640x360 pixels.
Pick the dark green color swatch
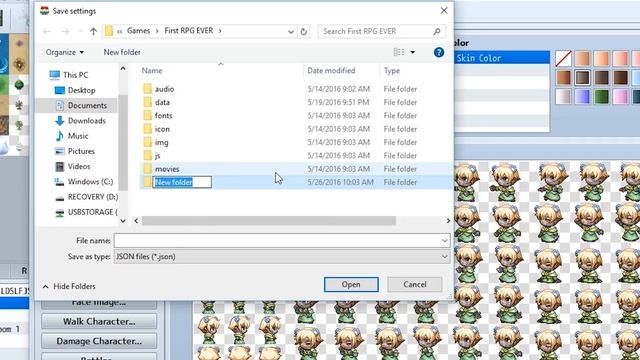point(601,97)
